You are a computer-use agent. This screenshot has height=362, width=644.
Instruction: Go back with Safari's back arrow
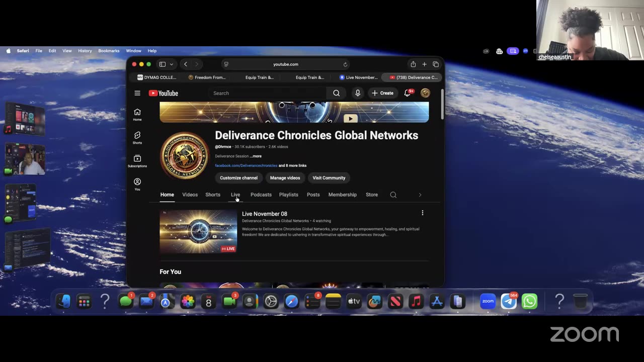186,64
